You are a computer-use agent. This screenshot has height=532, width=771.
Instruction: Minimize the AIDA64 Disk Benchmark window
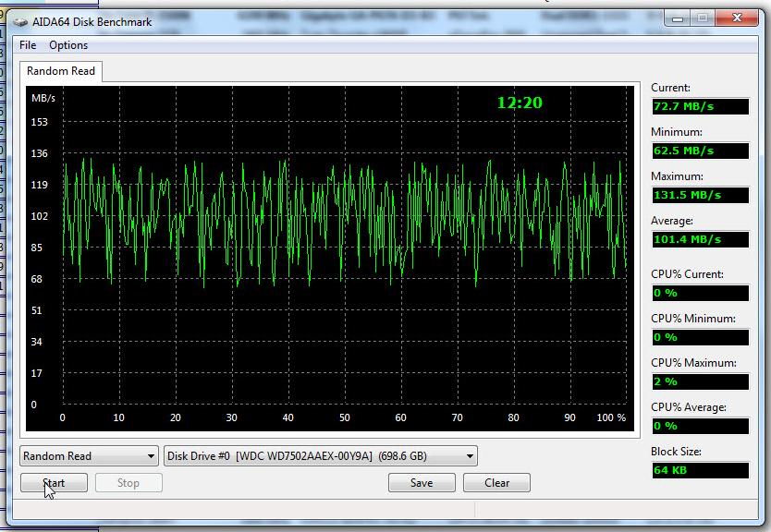pos(678,18)
